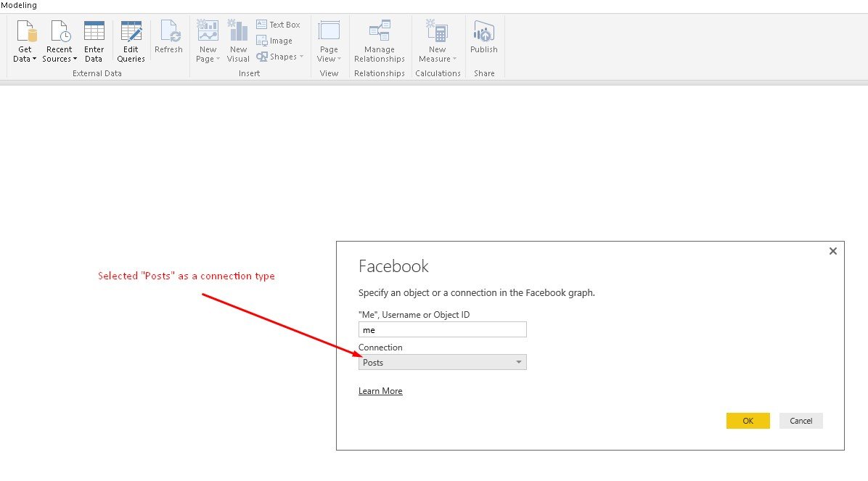Switch to the Modeling tab
The height and width of the screenshot is (481, 868).
[19, 5]
